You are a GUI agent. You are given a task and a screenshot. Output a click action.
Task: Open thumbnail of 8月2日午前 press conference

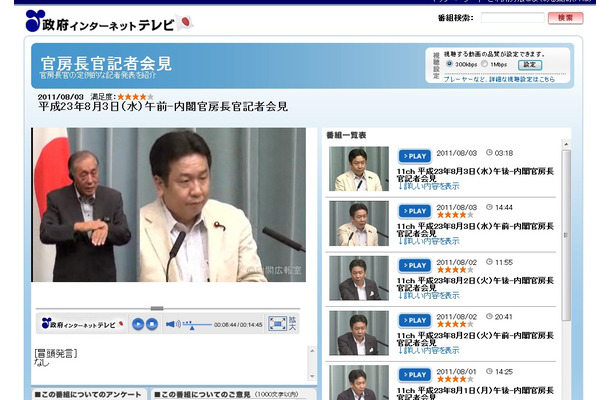[x=359, y=333]
